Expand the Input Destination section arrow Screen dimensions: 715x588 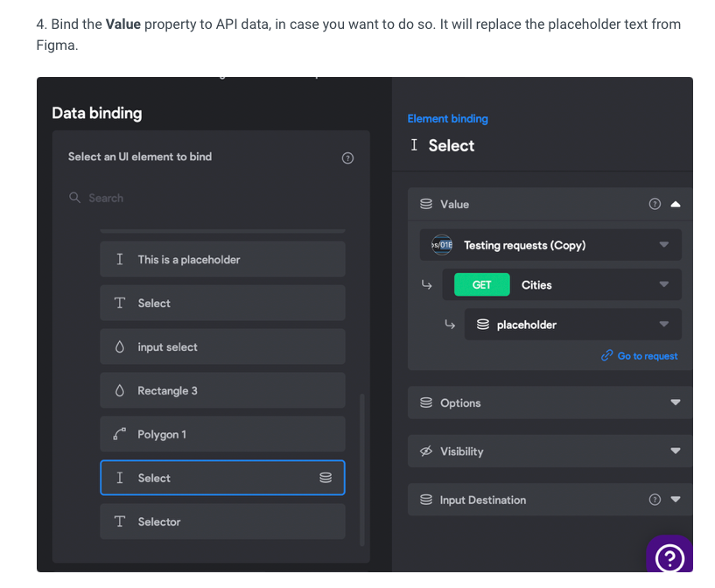coord(676,499)
